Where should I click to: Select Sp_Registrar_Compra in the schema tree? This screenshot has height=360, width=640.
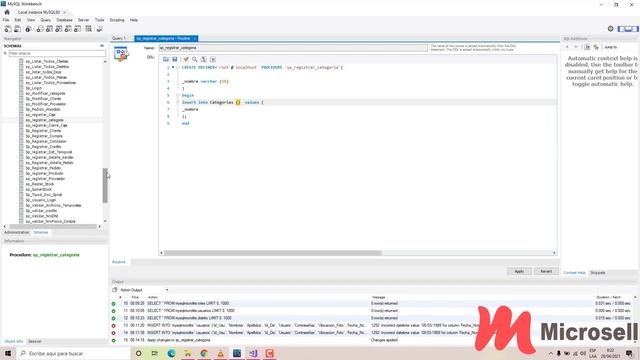click(44, 136)
